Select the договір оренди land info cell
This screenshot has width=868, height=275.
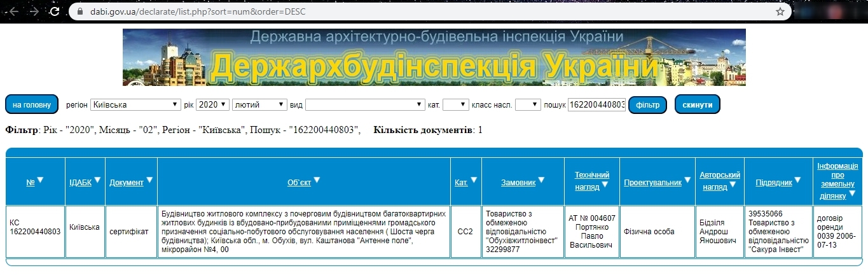[x=837, y=232]
